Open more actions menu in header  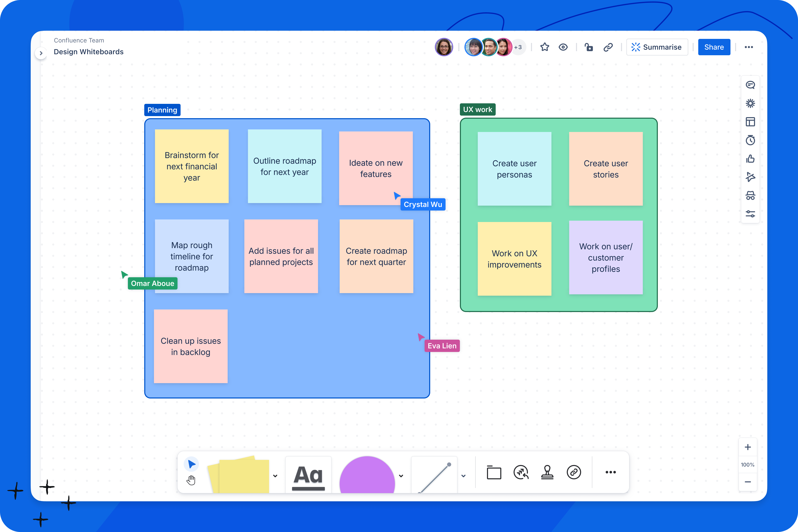tap(748, 47)
